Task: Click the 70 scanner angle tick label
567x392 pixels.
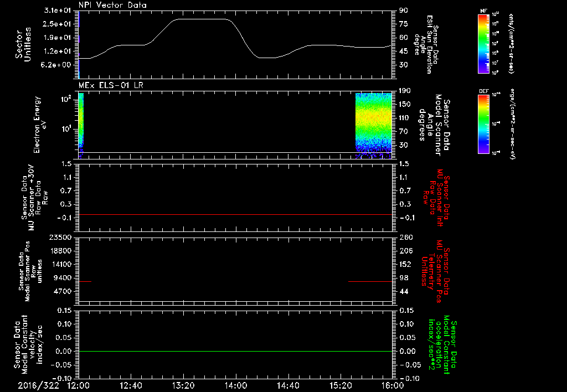Action: [x=404, y=132]
